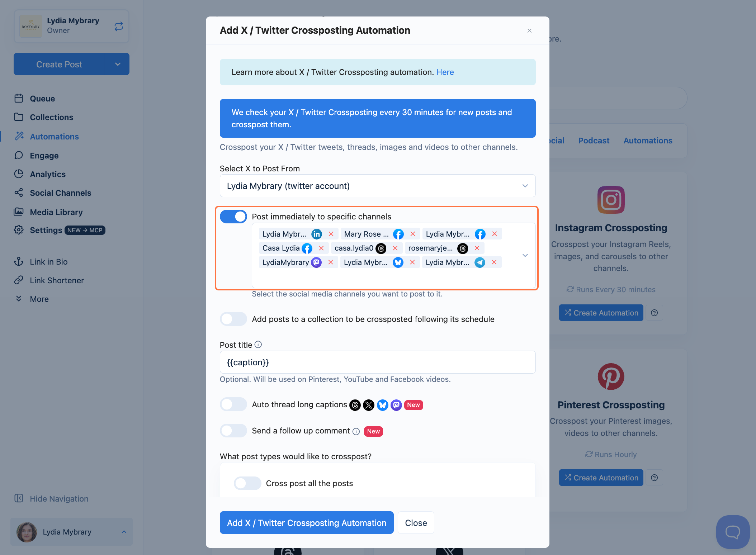Screen dimensions: 756x555
Task: Click the follow up comment info icon
Action: click(x=356, y=431)
